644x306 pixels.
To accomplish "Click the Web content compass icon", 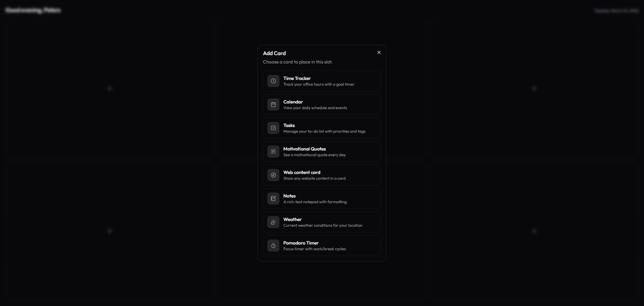I will coord(273,175).
